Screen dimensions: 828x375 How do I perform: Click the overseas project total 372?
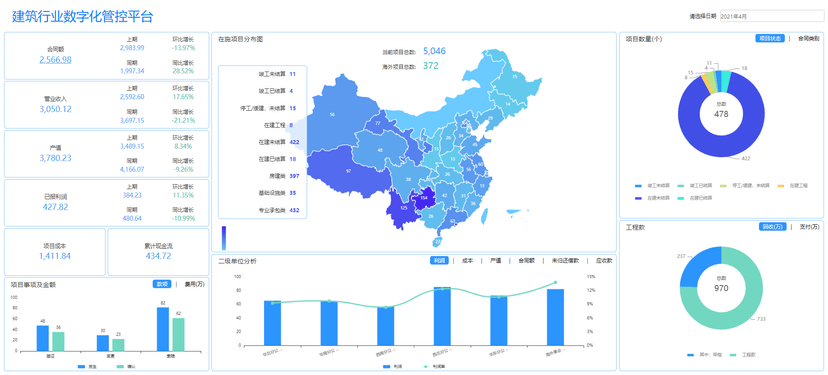[x=431, y=66]
